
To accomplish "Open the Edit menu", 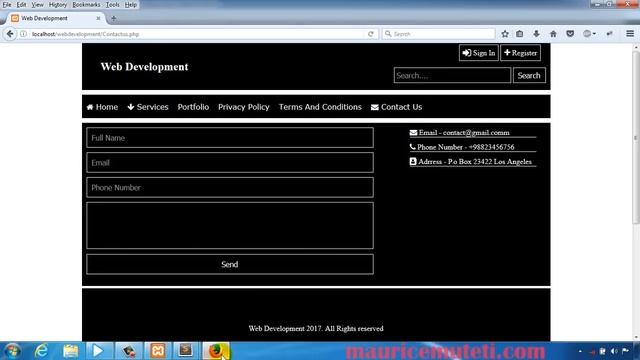I will (x=21, y=4).
